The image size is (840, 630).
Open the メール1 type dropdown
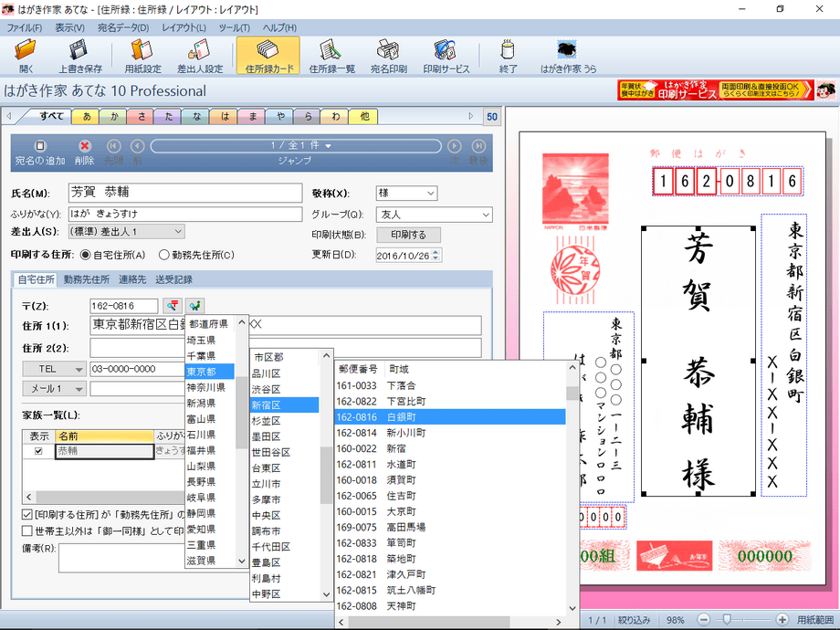coord(54,388)
